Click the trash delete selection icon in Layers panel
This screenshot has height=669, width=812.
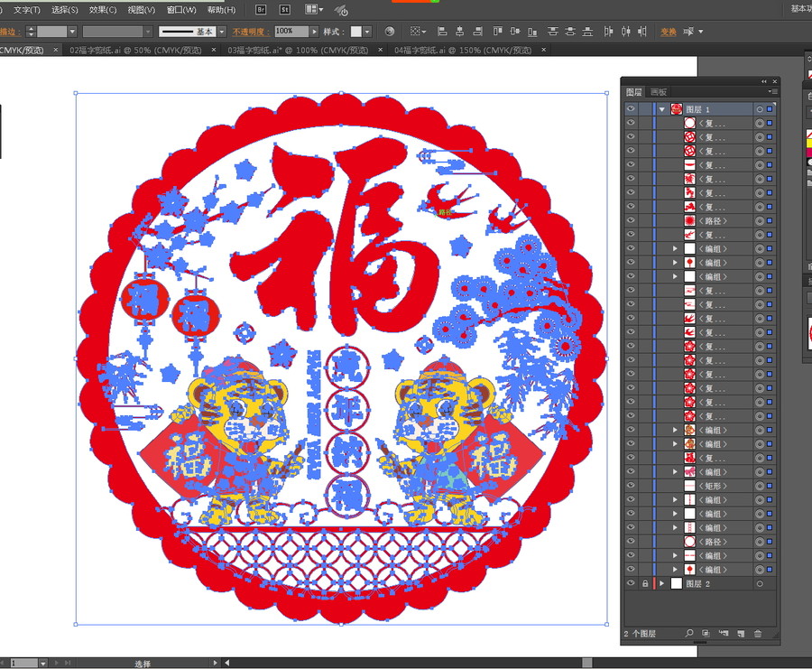click(758, 633)
